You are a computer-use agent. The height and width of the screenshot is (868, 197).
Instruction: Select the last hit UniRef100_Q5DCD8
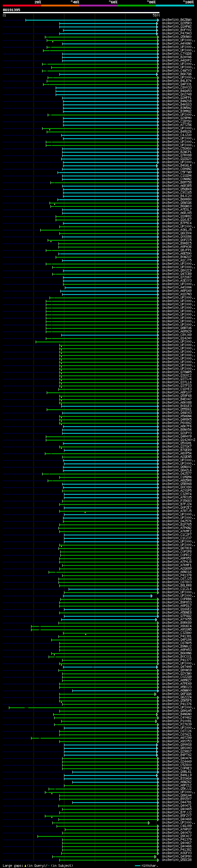click(177, 860)
